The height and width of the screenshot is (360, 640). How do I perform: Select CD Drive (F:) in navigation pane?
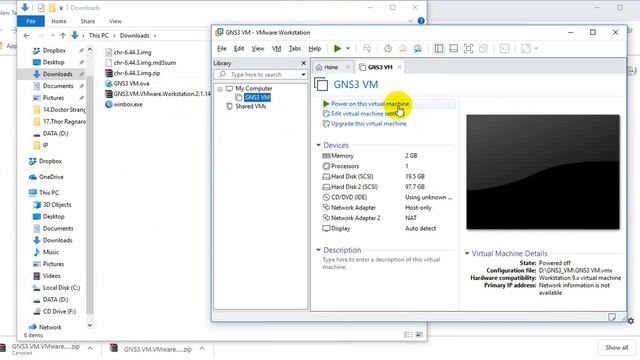59,311
